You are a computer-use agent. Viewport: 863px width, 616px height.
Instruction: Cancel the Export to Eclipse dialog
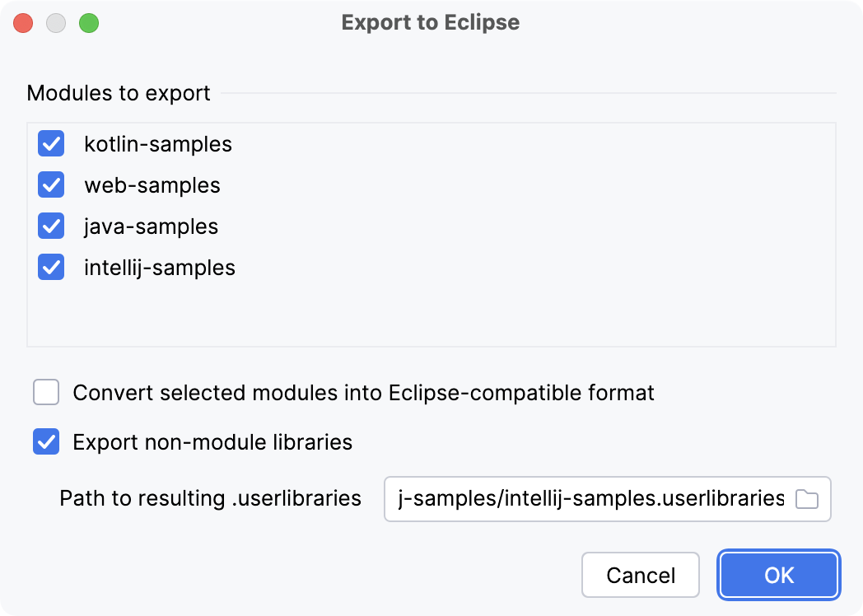click(x=640, y=575)
